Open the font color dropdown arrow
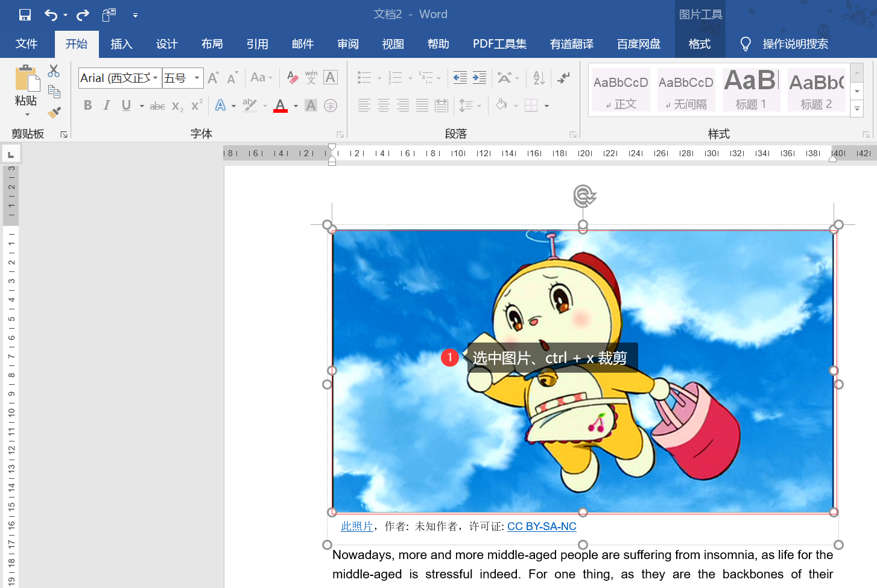This screenshot has width=877, height=588. point(296,106)
